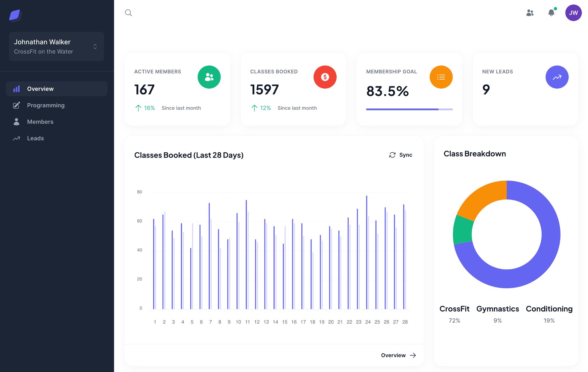This screenshot has height=372, width=588.
Task: Open Members in the sidebar
Action: click(56, 122)
